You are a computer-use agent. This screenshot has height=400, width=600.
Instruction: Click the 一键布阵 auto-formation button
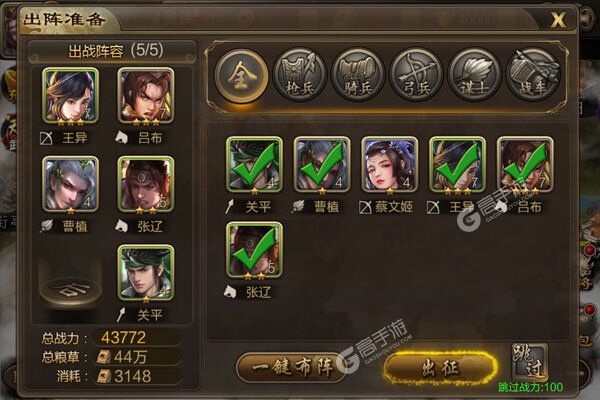[x=292, y=367]
